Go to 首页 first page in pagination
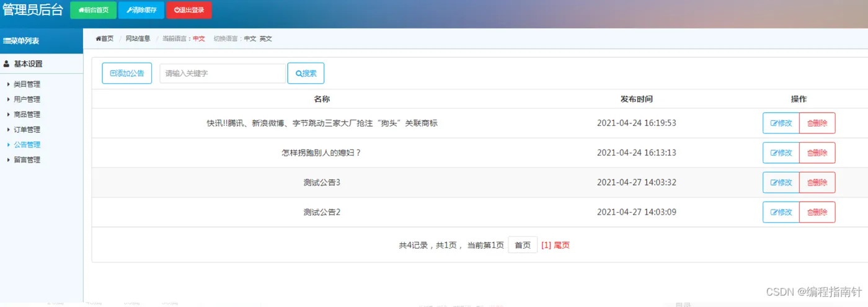This screenshot has width=868, height=307. (x=523, y=245)
